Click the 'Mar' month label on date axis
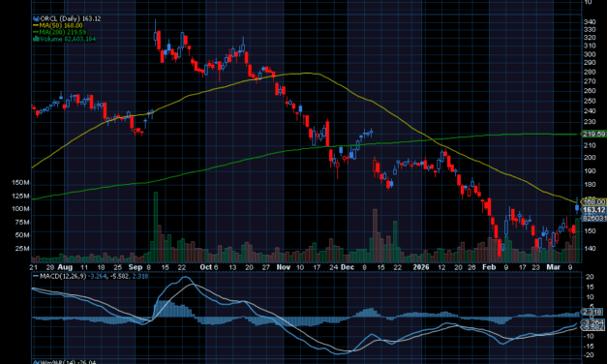Screen dimensions: 607x364 point(553,267)
